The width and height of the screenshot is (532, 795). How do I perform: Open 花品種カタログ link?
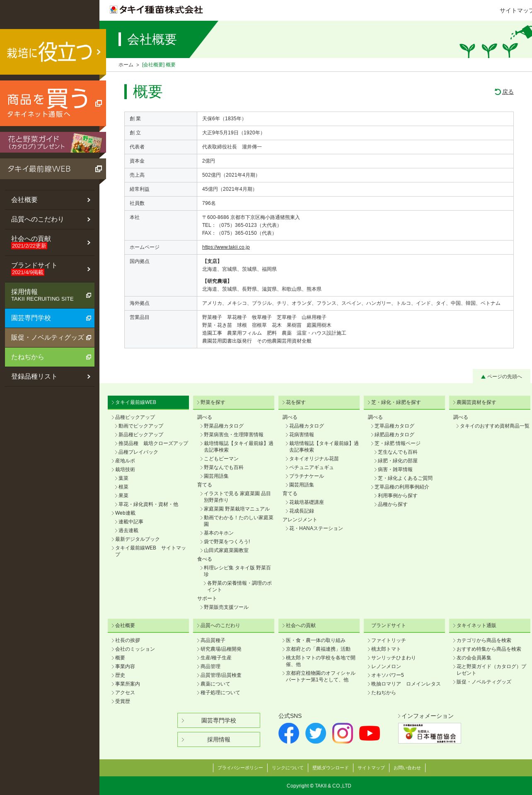click(307, 426)
